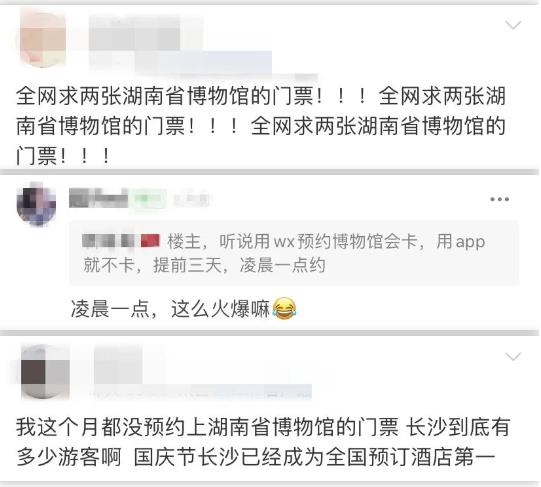Open the post 全网求两张湖南省博物馆的门票
The height and width of the screenshot is (487, 541).
point(261,126)
